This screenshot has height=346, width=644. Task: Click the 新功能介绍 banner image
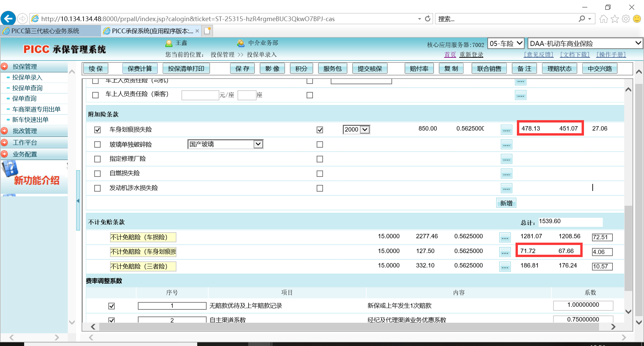[x=34, y=177]
